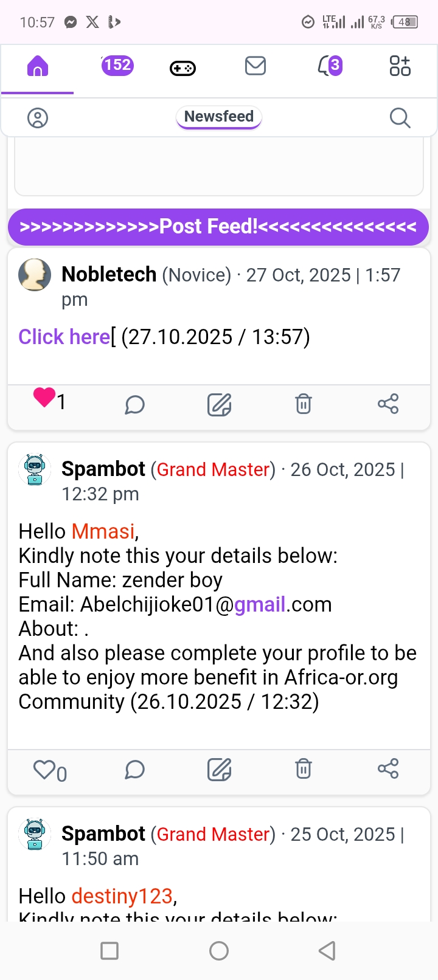Open the Click here link
Image resolution: width=438 pixels, height=980 pixels.
tap(64, 337)
